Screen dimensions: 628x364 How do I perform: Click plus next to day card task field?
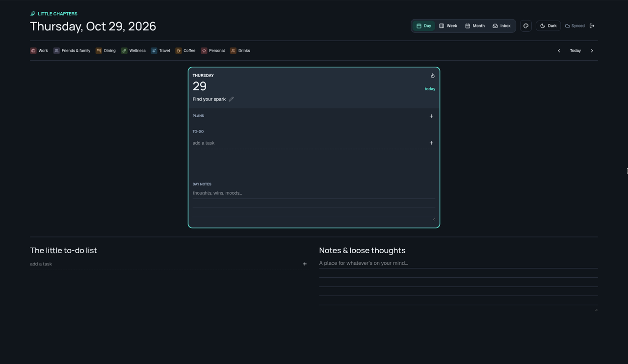(x=431, y=143)
